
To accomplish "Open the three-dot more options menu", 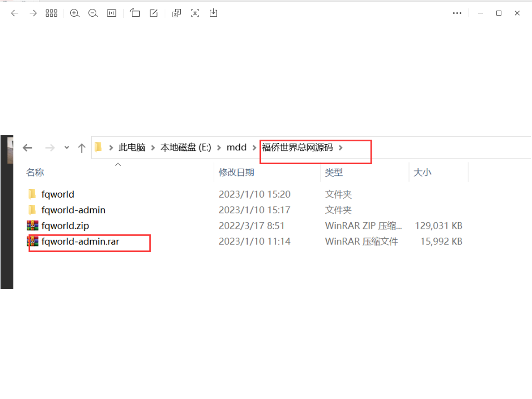I will point(457,13).
